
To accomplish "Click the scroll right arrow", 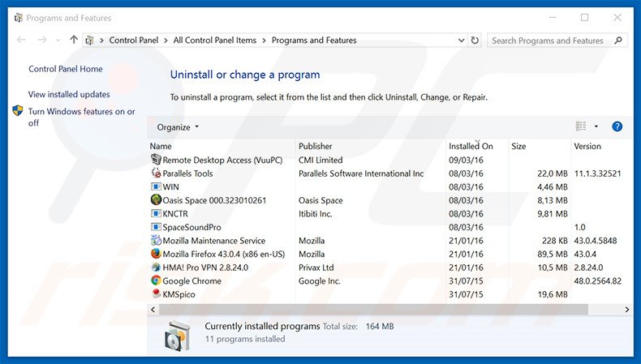I will [626, 310].
